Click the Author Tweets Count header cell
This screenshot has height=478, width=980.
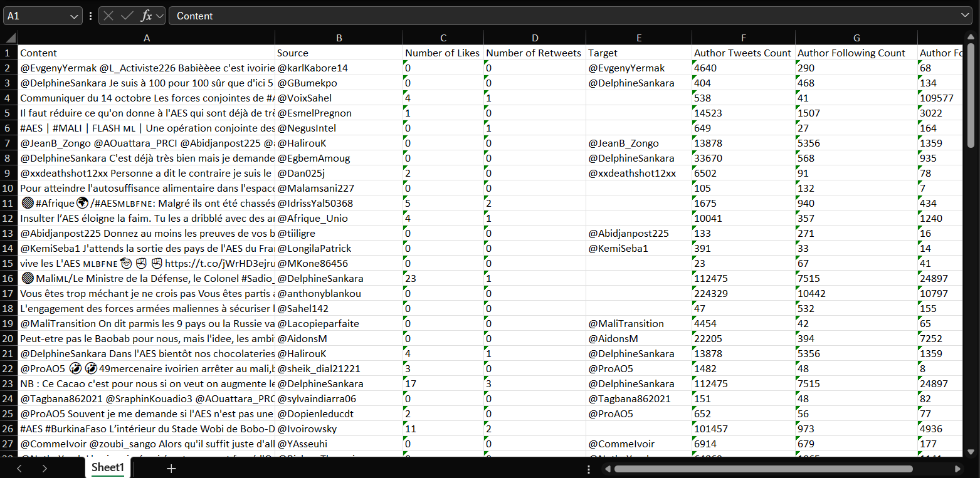[x=742, y=53]
